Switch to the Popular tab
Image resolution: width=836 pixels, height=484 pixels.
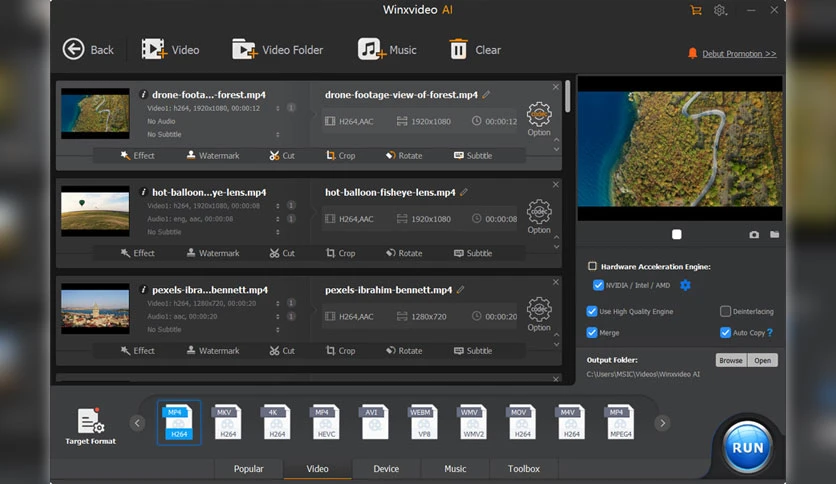(x=248, y=469)
